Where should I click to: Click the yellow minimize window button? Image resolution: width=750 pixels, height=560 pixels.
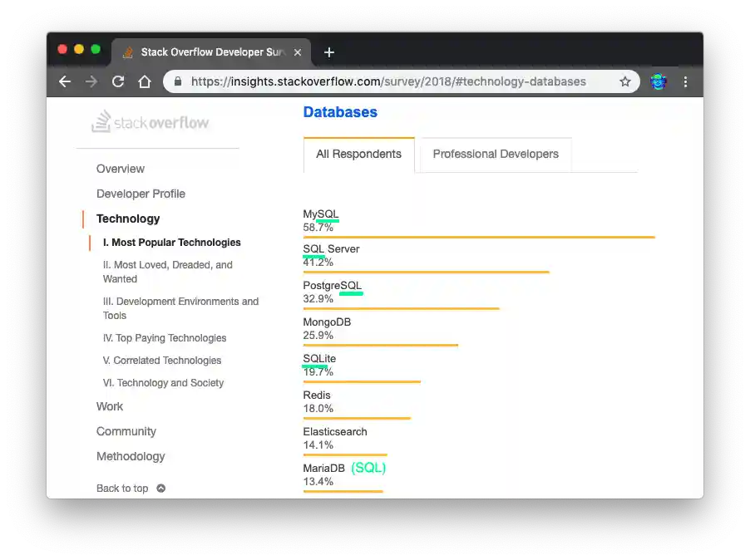pyautogui.click(x=79, y=49)
